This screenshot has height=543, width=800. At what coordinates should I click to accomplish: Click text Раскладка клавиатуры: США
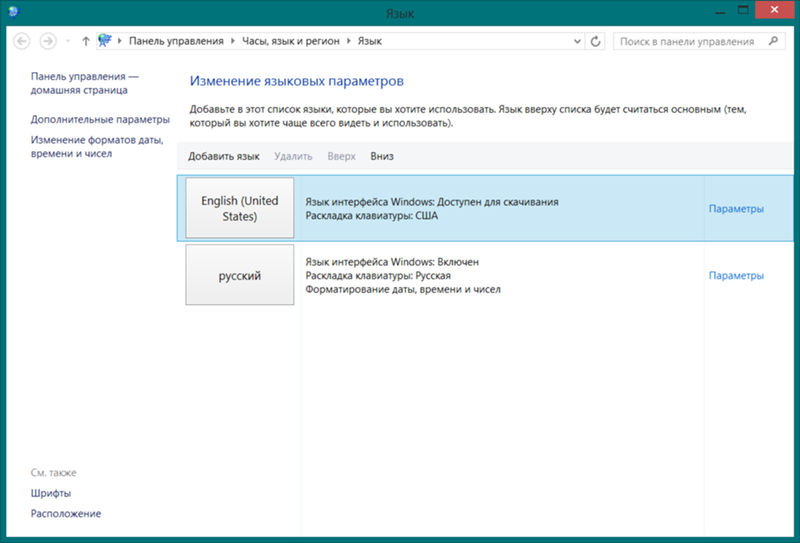(x=371, y=215)
